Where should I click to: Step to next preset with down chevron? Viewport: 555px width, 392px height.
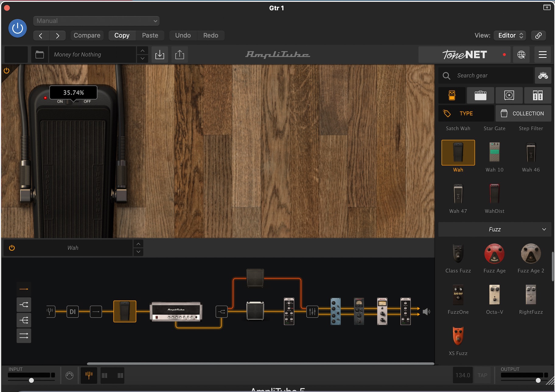(x=142, y=58)
